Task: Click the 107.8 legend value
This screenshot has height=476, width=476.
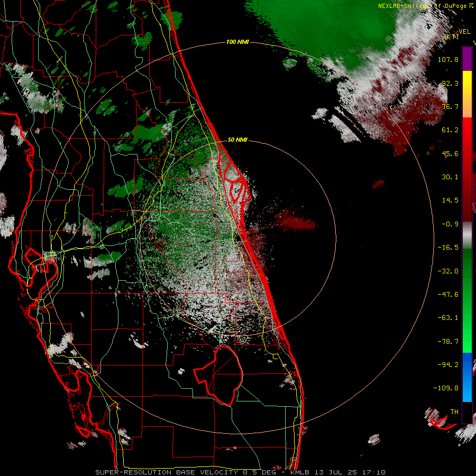Action: click(x=448, y=59)
